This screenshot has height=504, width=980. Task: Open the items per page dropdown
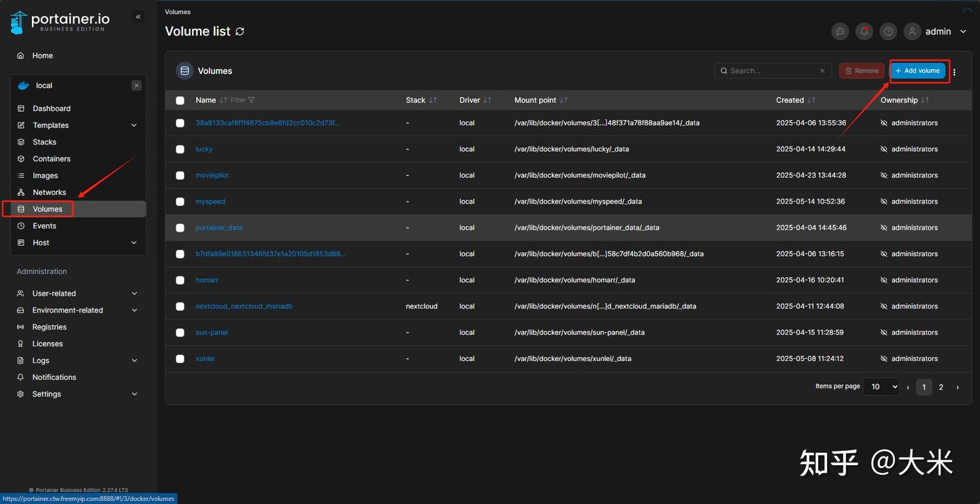881,387
